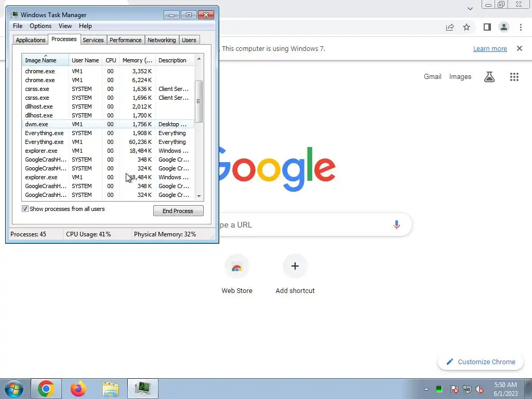Image resolution: width=532 pixels, height=399 pixels.
Task: Follow the Learn more link
Action: tap(490, 48)
